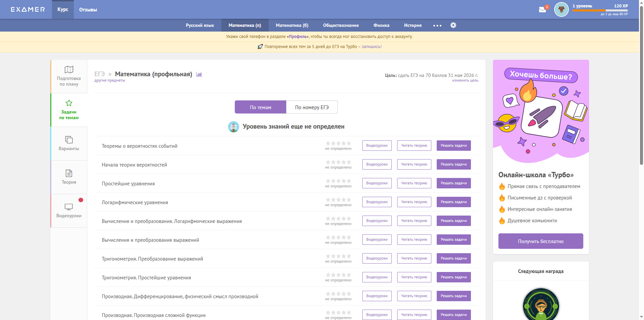Click изменить цель link

tap(465, 80)
